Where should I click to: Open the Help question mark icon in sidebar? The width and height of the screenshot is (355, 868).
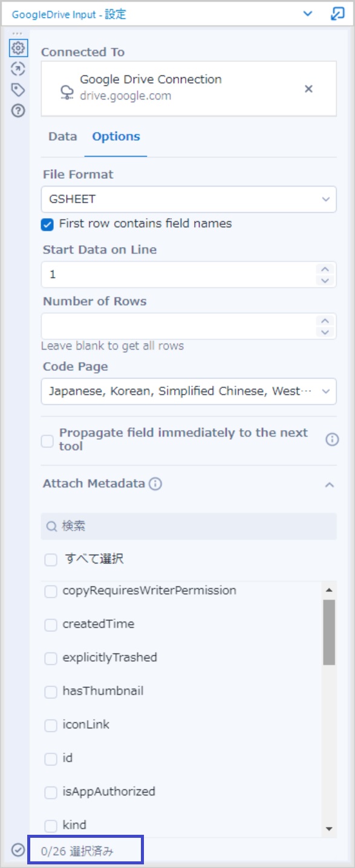pyautogui.click(x=19, y=110)
